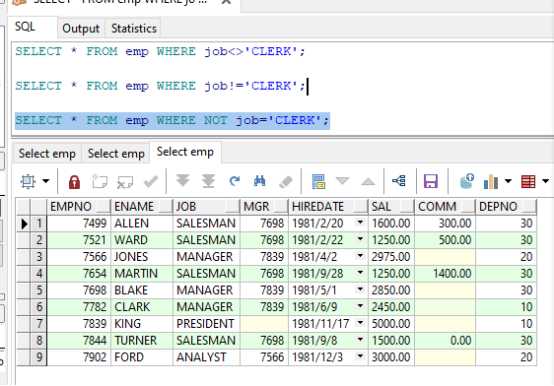Click the binoculars find icon
The height and width of the screenshot is (386, 554).
coord(260,181)
